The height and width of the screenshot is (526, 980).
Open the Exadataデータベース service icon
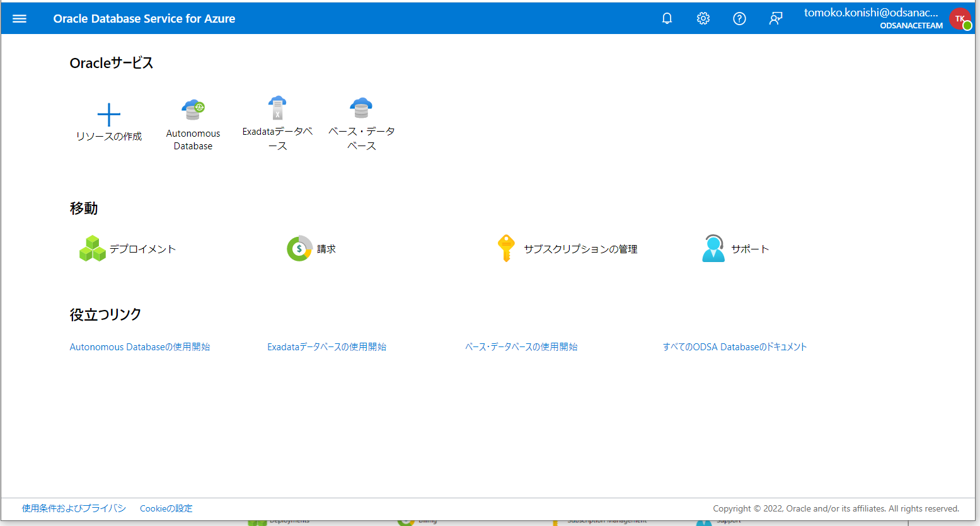tap(277, 108)
